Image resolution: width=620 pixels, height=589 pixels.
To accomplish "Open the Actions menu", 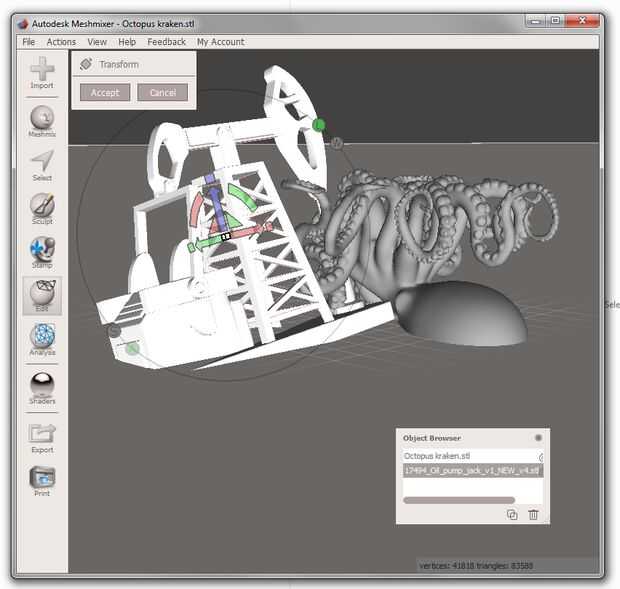I will point(61,42).
